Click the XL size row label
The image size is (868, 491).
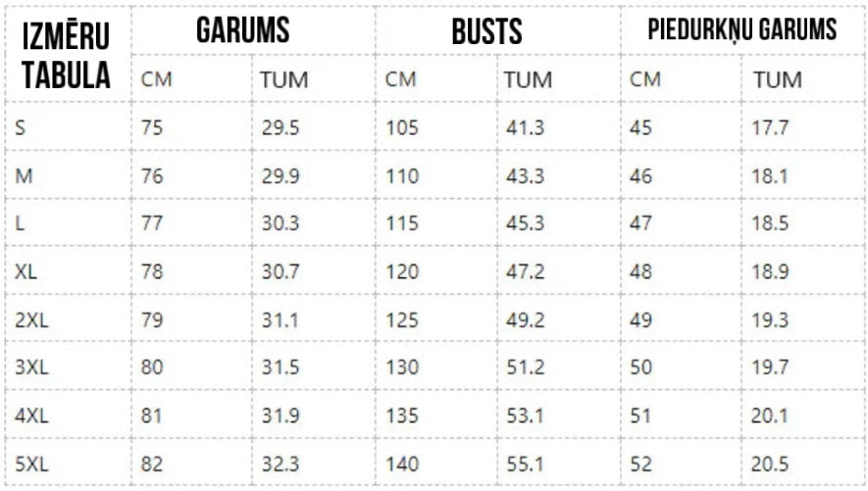(x=26, y=271)
